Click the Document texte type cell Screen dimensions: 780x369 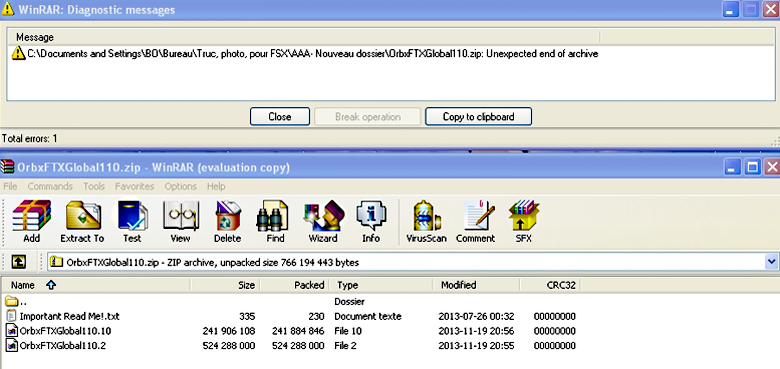point(368,316)
